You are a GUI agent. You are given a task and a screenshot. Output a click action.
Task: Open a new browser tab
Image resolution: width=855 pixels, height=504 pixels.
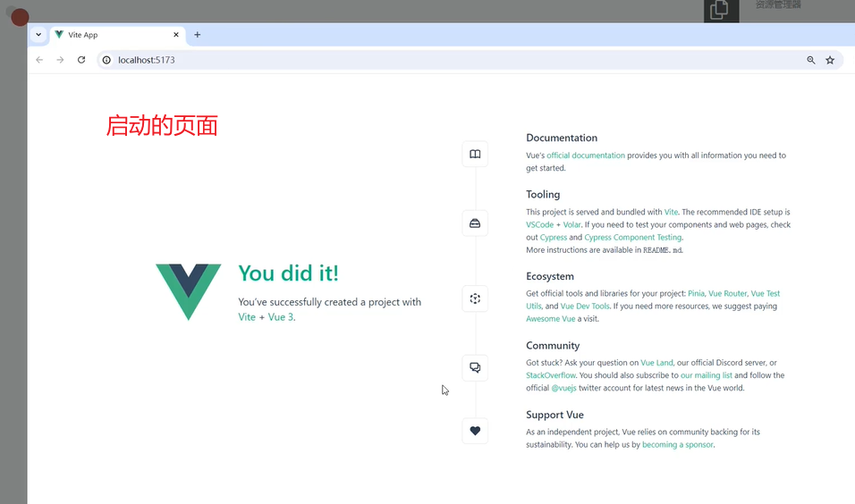[x=198, y=35]
